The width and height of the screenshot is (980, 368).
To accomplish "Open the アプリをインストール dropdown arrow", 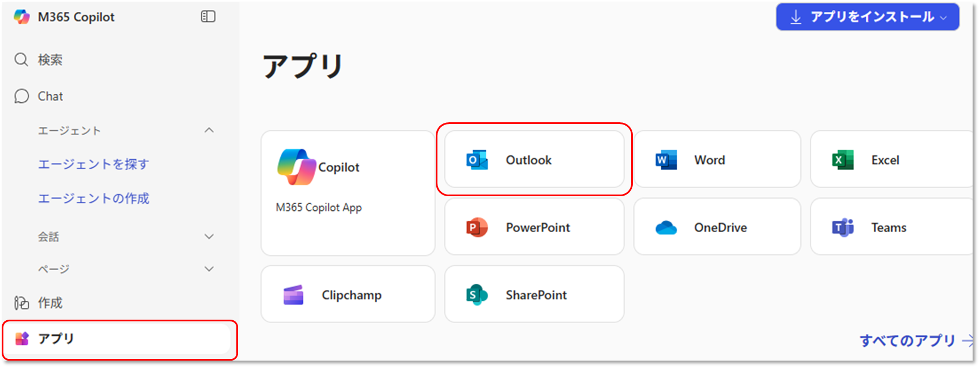I will pyautogui.click(x=944, y=18).
